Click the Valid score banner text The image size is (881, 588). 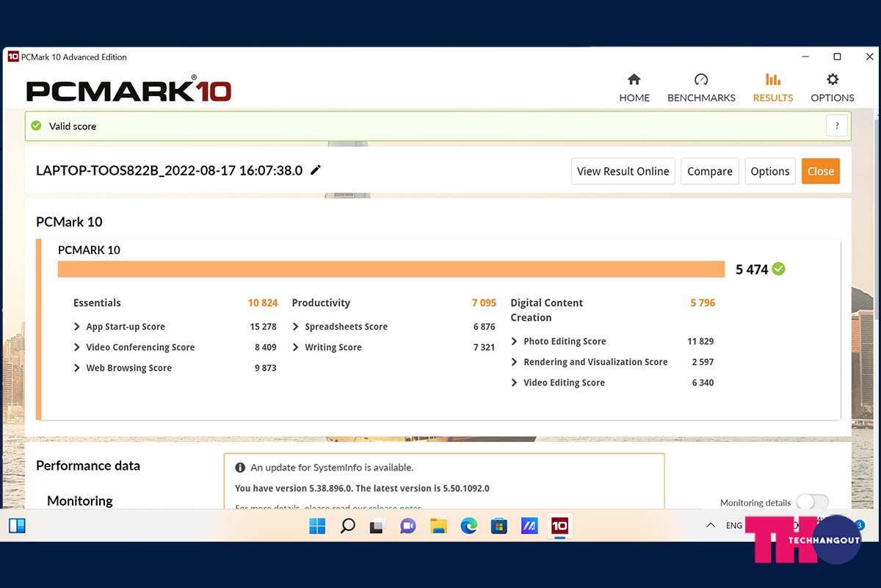[x=73, y=126]
